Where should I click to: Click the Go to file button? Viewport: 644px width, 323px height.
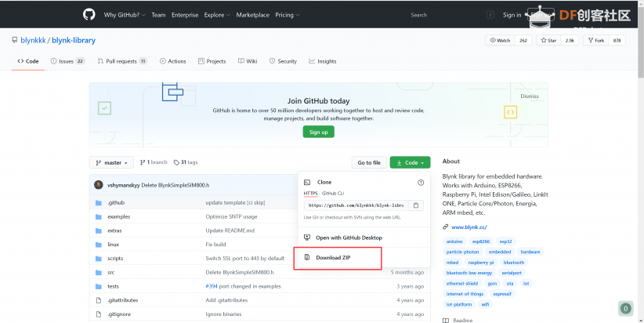click(369, 163)
